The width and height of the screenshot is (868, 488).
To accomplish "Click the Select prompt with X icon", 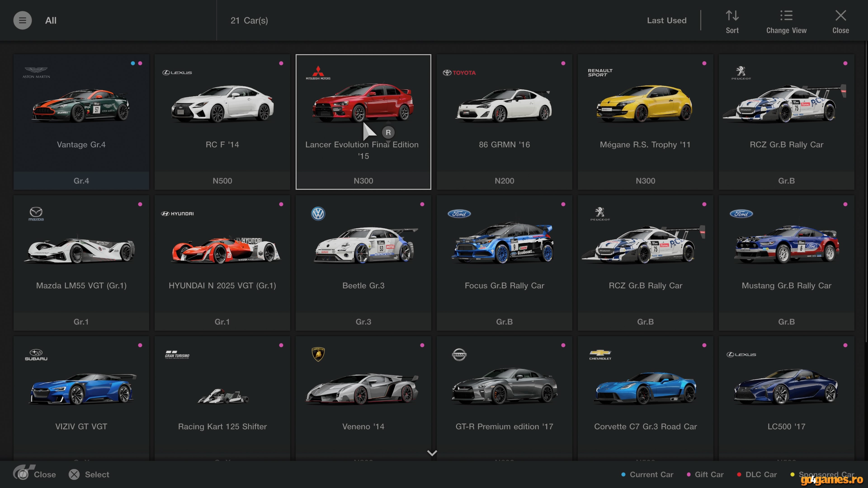I will click(x=89, y=474).
